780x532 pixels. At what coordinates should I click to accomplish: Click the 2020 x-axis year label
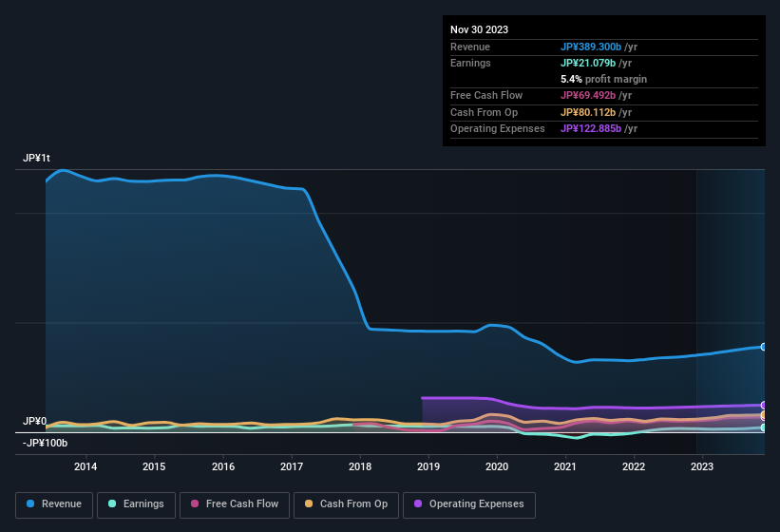pyautogui.click(x=497, y=466)
